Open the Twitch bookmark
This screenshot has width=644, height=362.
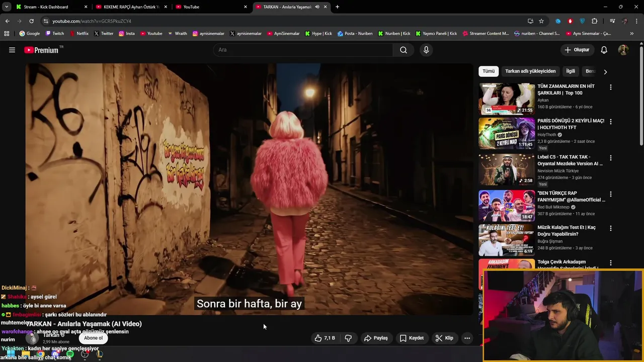tap(55, 34)
